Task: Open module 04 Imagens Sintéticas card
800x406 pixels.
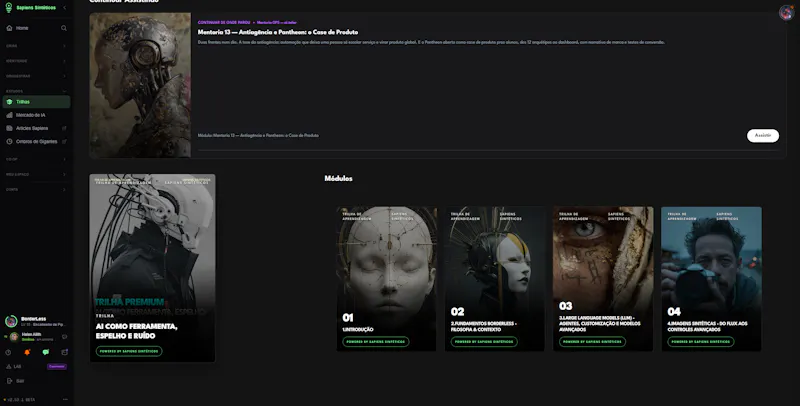Action: (711, 279)
